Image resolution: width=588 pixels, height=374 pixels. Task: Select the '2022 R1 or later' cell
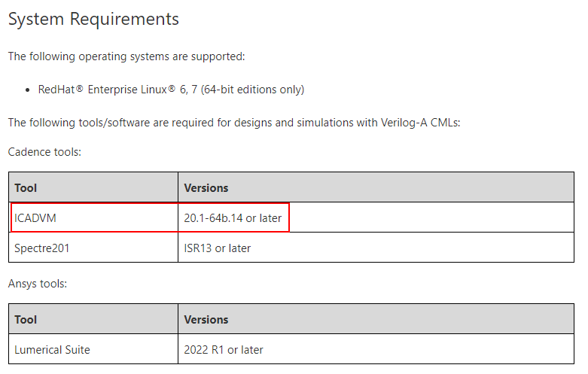pos(376,349)
